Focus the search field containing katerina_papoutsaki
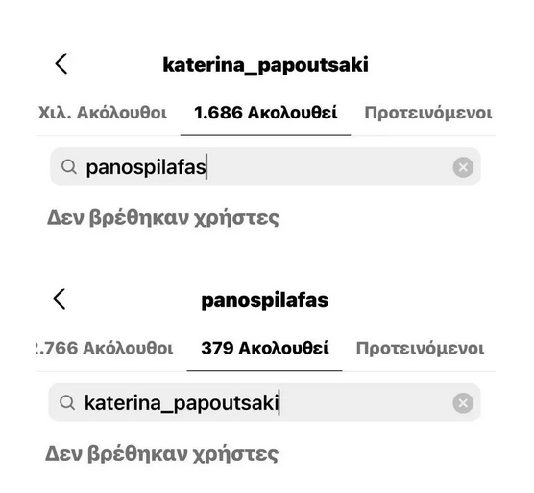Image resolution: width=534 pixels, height=493 pixels. click(264, 402)
